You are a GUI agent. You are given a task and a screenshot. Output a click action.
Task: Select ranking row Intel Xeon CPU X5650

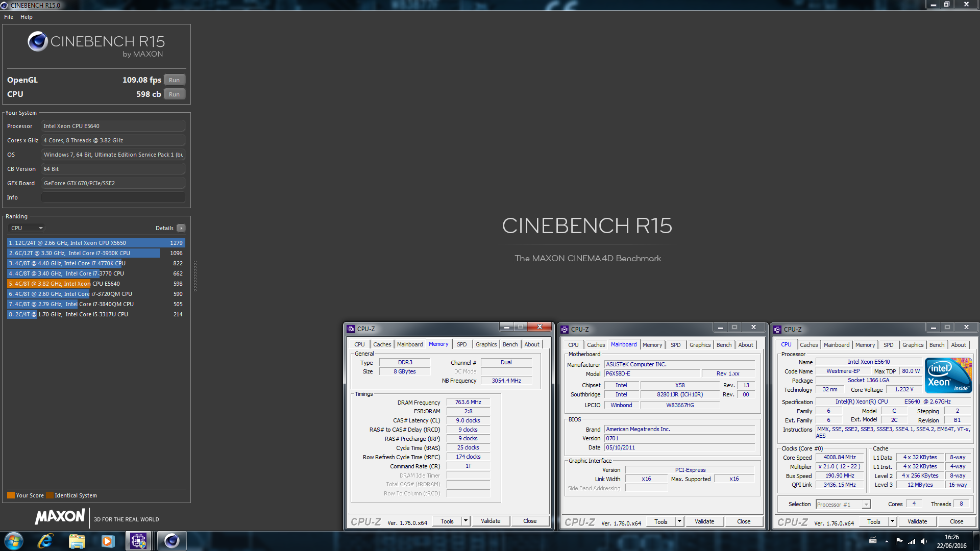point(96,243)
